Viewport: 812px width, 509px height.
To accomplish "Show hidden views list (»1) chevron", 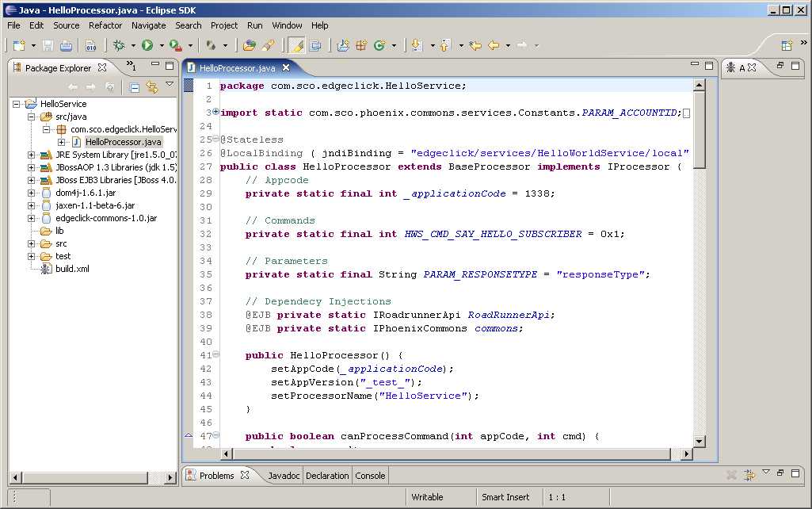I will pyautogui.click(x=131, y=66).
